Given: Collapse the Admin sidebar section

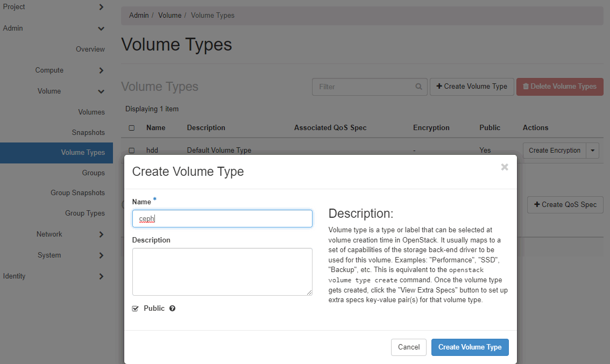Looking at the screenshot, I should tap(101, 28).
